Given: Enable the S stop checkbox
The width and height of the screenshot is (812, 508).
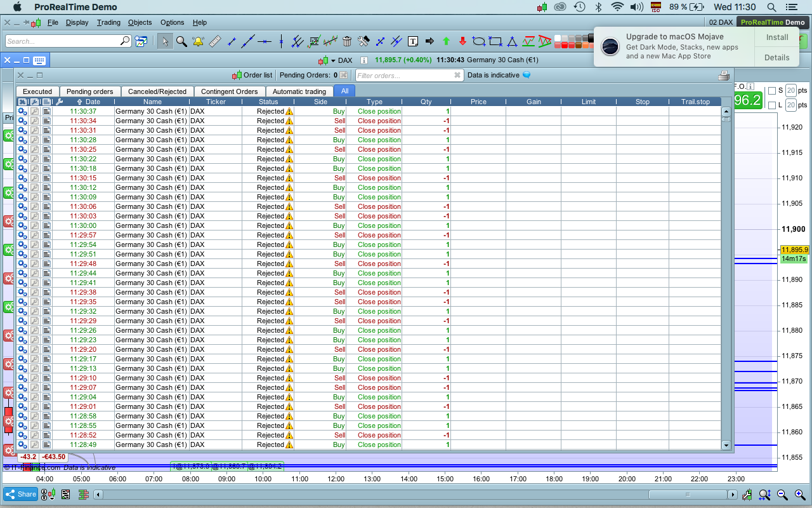Looking at the screenshot, I should pos(772,90).
